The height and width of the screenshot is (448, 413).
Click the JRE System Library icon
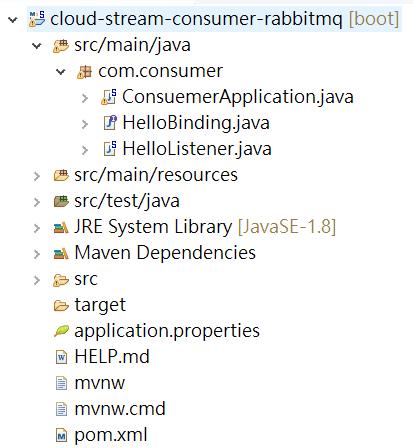(x=61, y=227)
